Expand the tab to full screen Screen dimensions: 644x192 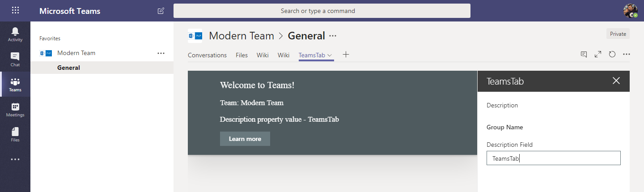[x=598, y=54]
